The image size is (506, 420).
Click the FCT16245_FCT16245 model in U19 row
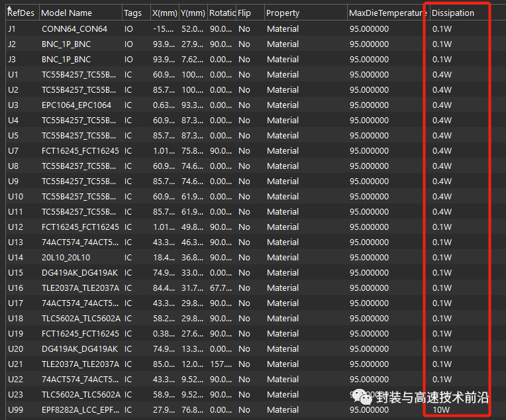pyautogui.click(x=80, y=334)
